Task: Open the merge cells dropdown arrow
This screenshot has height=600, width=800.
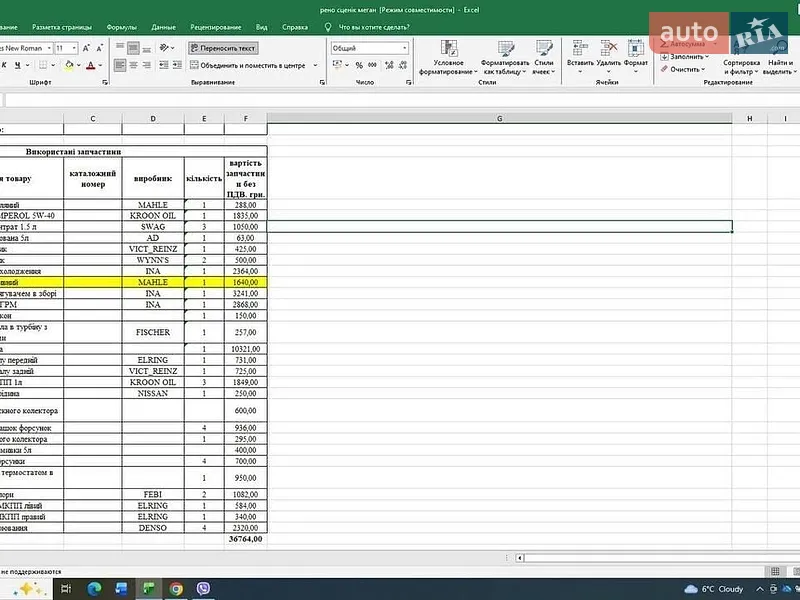Action: [315, 65]
